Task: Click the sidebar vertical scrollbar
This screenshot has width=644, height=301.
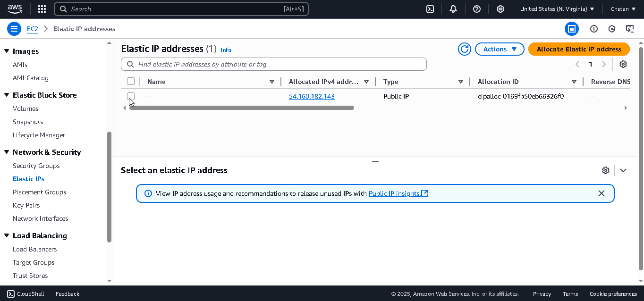Action: (x=110, y=187)
